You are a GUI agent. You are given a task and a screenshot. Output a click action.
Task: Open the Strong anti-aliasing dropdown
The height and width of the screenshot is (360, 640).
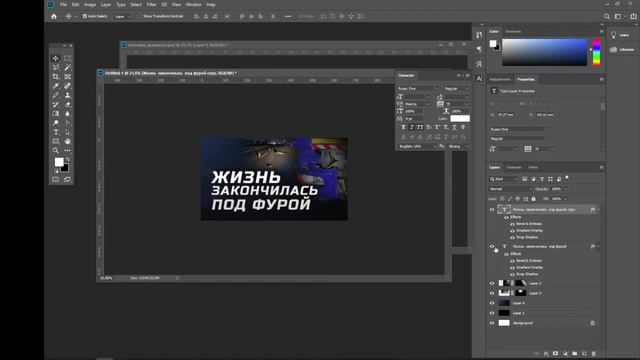click(458, 146)
